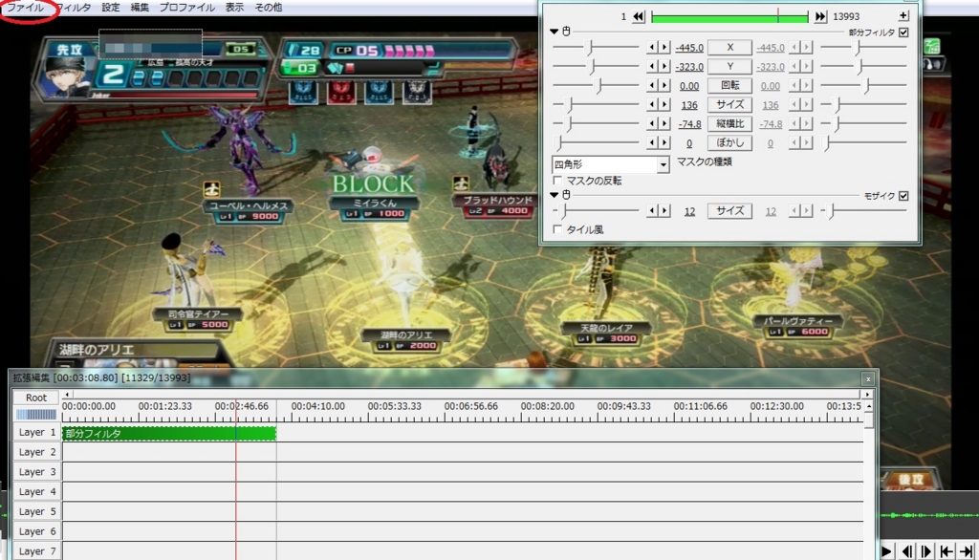Decrease Y value with left arrow

point(652,66)
